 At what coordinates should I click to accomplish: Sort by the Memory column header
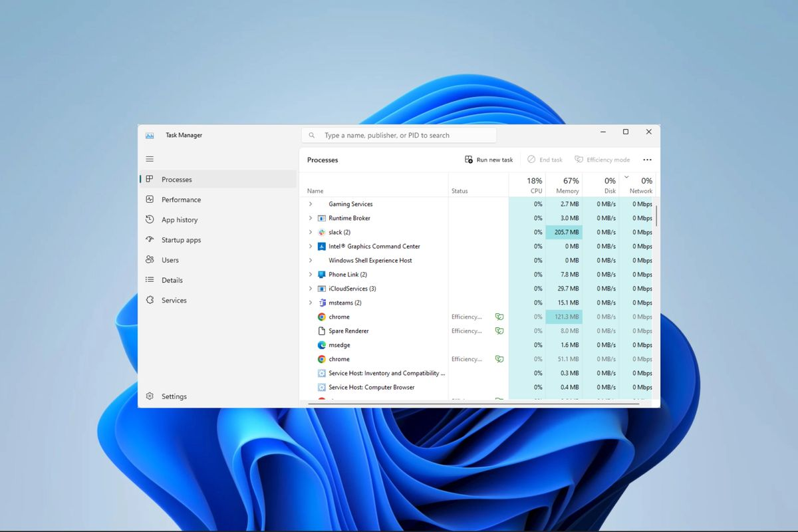pos(564,185)
